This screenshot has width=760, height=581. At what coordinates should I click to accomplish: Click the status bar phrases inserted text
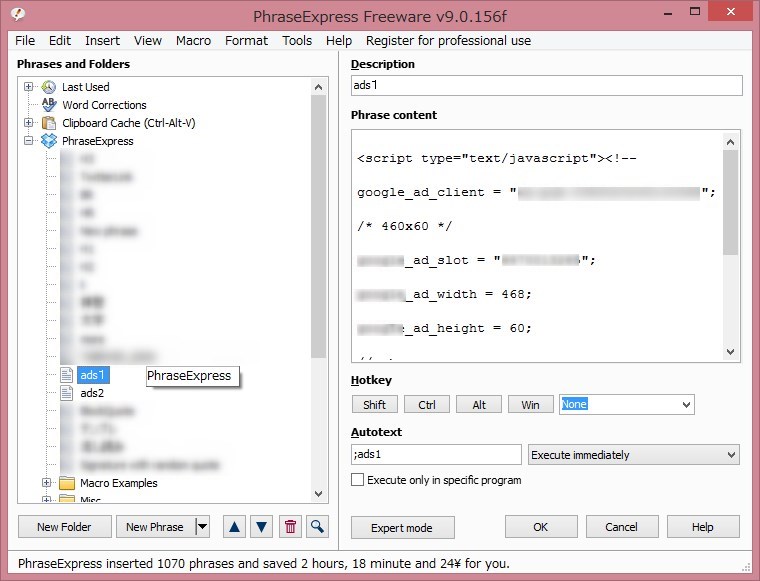264,564
